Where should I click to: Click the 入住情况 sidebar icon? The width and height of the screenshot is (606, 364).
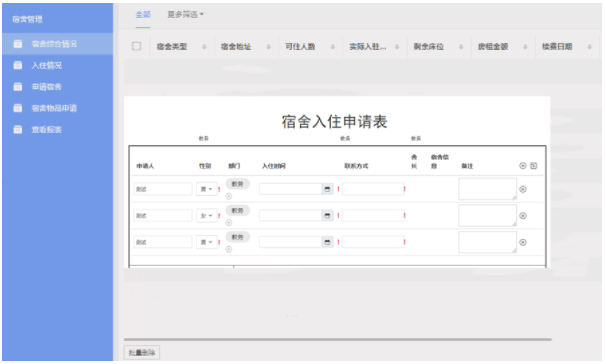tap(18, 65)
